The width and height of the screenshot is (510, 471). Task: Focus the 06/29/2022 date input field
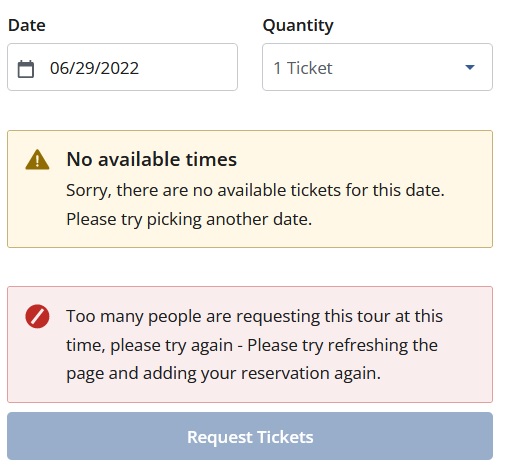(x=122, y=67)
